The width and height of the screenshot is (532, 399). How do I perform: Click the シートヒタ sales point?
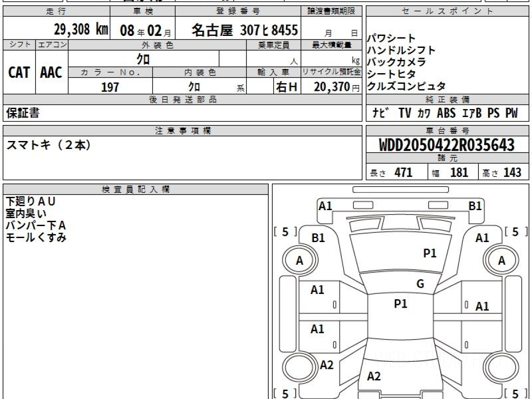click(x=391, y=74)
